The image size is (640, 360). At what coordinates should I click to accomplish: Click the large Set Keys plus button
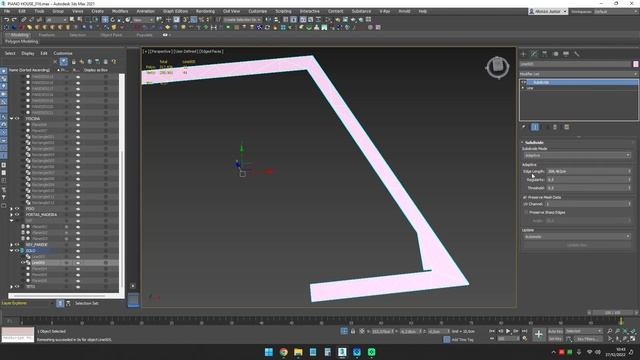pos(539,335)
